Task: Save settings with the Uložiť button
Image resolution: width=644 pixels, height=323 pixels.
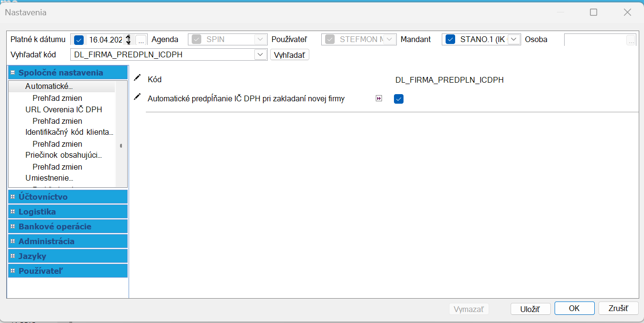Action: [530, 309]
